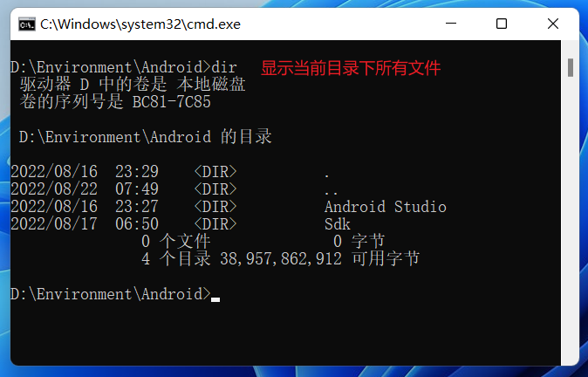Screen dimensions: 588x377
Task: Open the cmd.exe system menu icon
Action: [x=27, y=24]
